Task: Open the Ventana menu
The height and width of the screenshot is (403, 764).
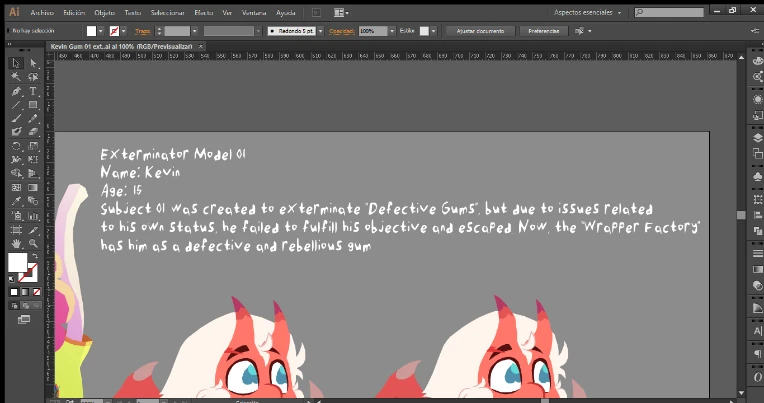Action: (254, 13)
